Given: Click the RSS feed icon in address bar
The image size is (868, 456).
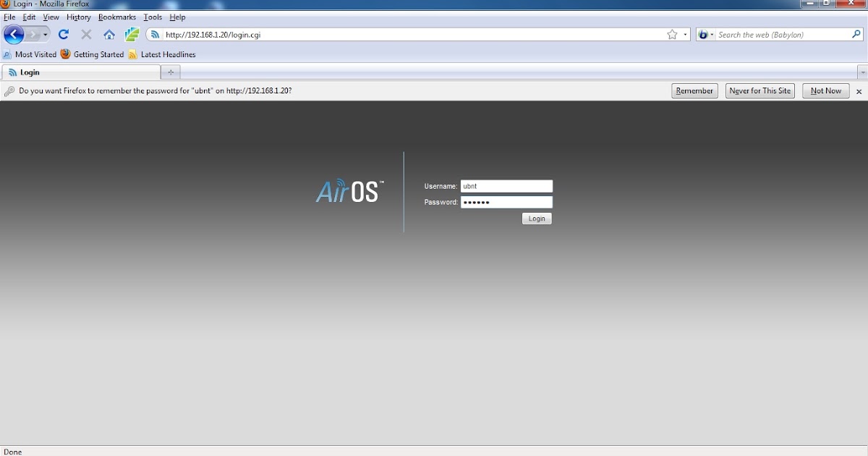Looking at the screenshot, I should point(155,34).
